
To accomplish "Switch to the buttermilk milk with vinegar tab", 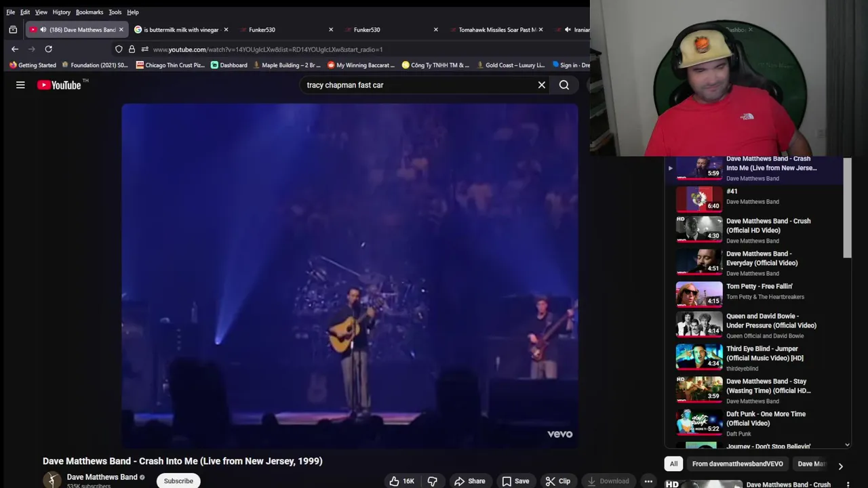I will [x=181, y=30].
